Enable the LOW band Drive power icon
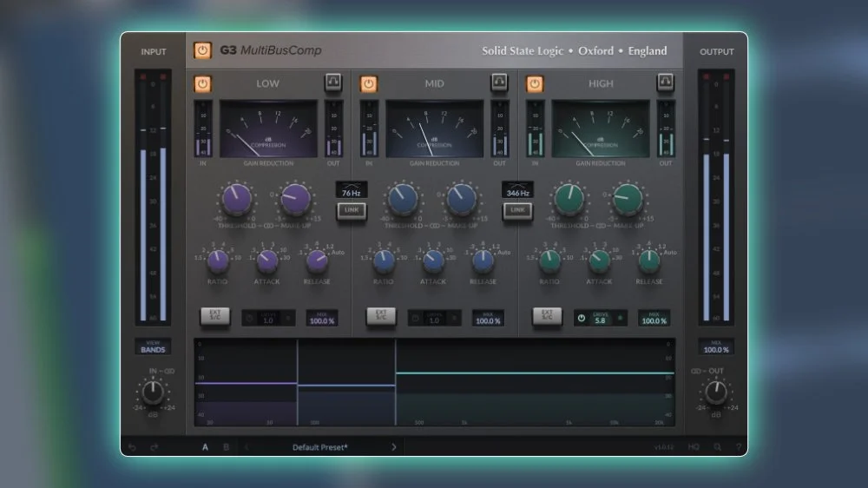This screenshot has height=488, width=868. 249,318
